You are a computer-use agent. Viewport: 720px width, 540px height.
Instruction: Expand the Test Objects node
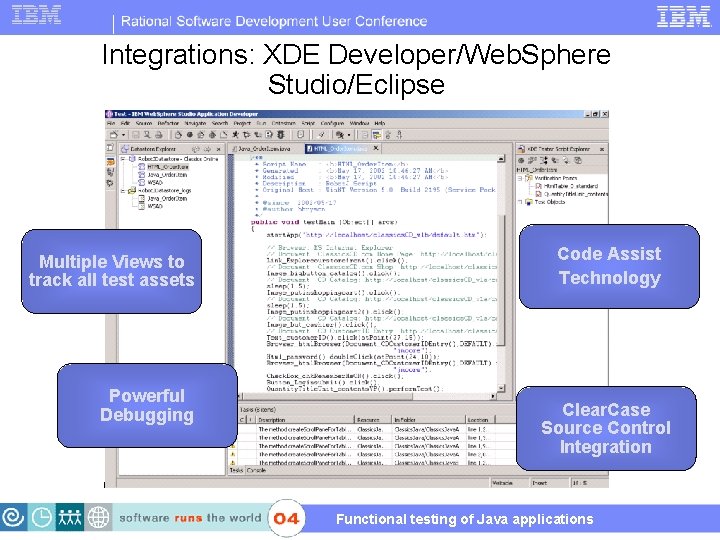point(520,202)
